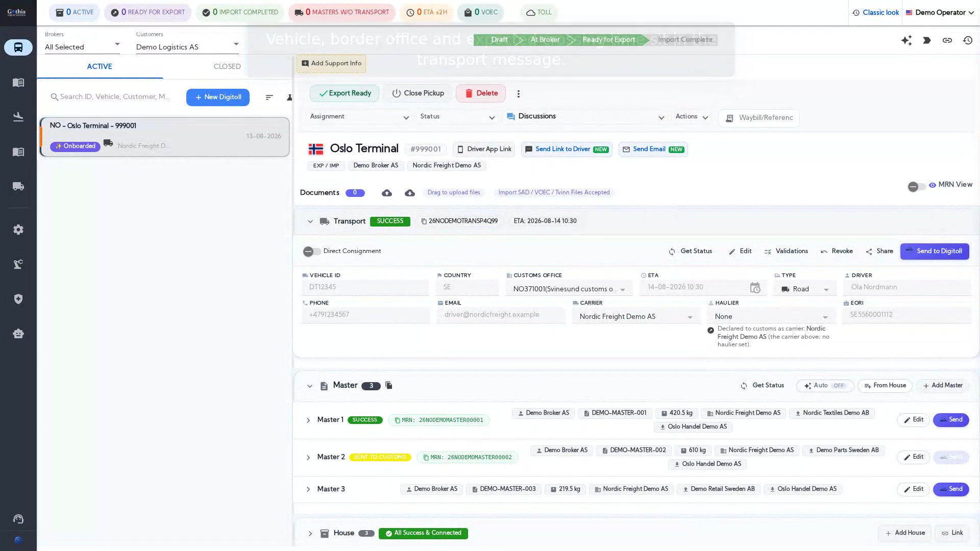Open the Brokers All Selected dropdown
980x551 pixels.
82,47
